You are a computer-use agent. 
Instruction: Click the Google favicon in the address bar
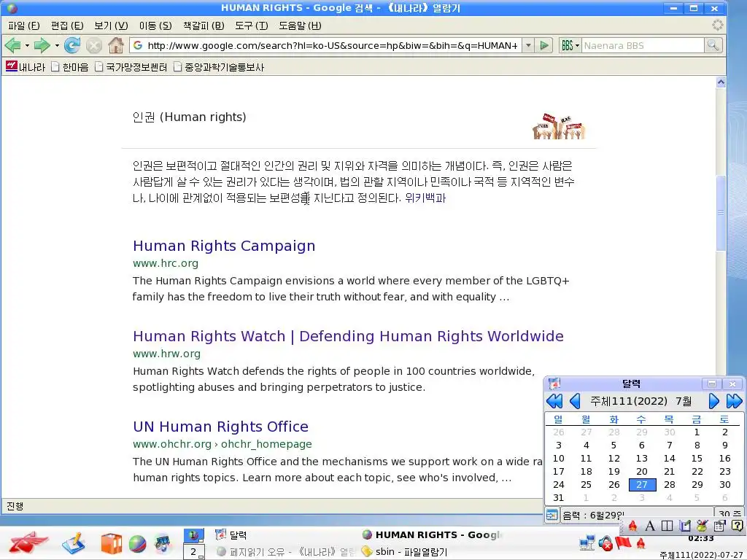click(138, 45)
